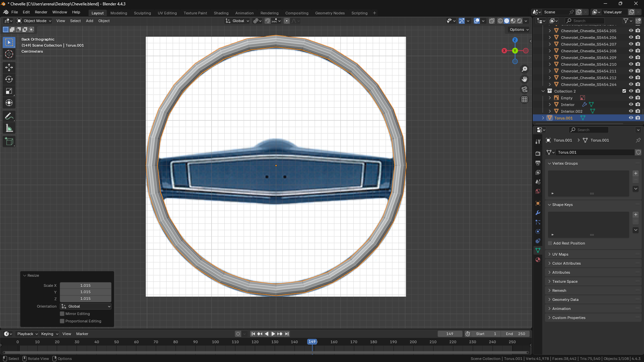Collapse the Vertex Groups panel
This screenshot has height=362, width=644.
593,163
